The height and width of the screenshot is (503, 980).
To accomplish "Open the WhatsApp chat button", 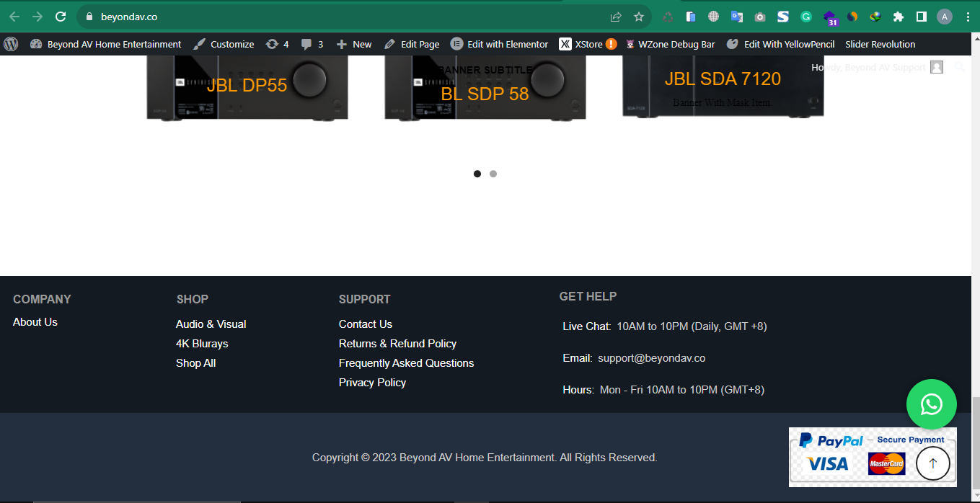I will (x=932, y=404).
